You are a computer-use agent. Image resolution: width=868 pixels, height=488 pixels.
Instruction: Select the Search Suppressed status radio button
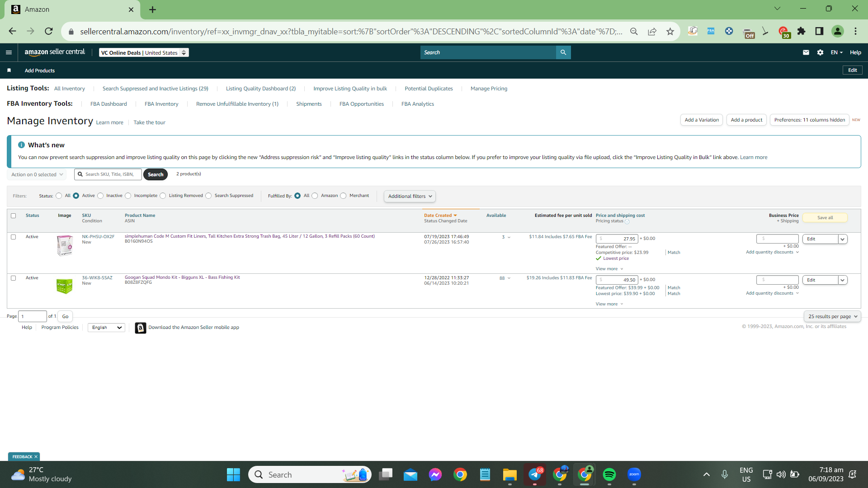(x=208, y=196)
